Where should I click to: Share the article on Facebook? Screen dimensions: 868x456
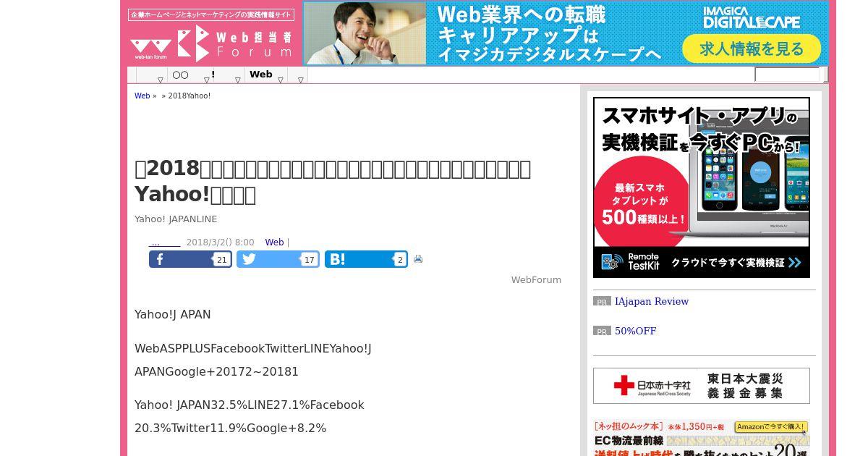tap(190, 259)
